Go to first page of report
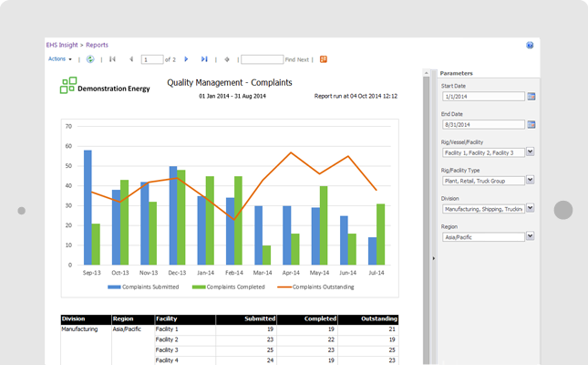Image resolution: width=588 pixels, height=365 pixels. tap(112, 59)
